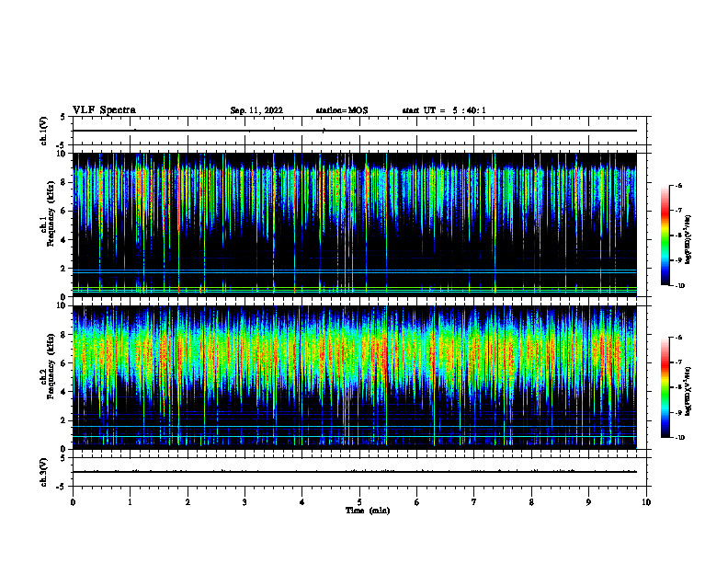The width and height of the screenshot is (728, 563).
Task: Click time axis tick label "3"
Action: [245, 502]
